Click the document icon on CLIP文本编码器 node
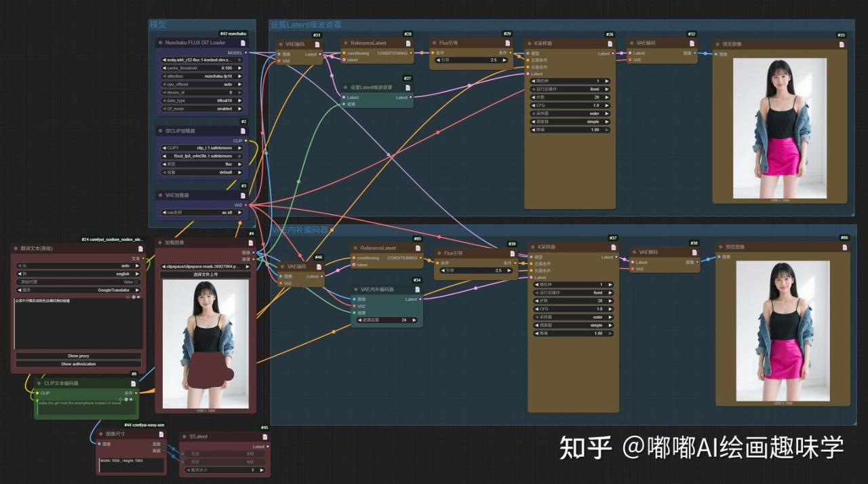Screen dimensions: 868x484 [133, 384]
